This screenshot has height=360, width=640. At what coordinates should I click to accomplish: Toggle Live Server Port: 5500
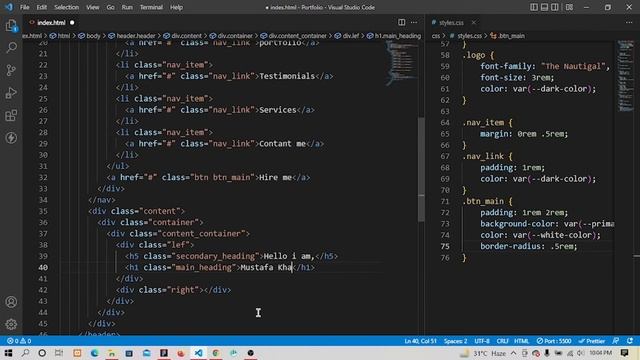coord(554,341)
